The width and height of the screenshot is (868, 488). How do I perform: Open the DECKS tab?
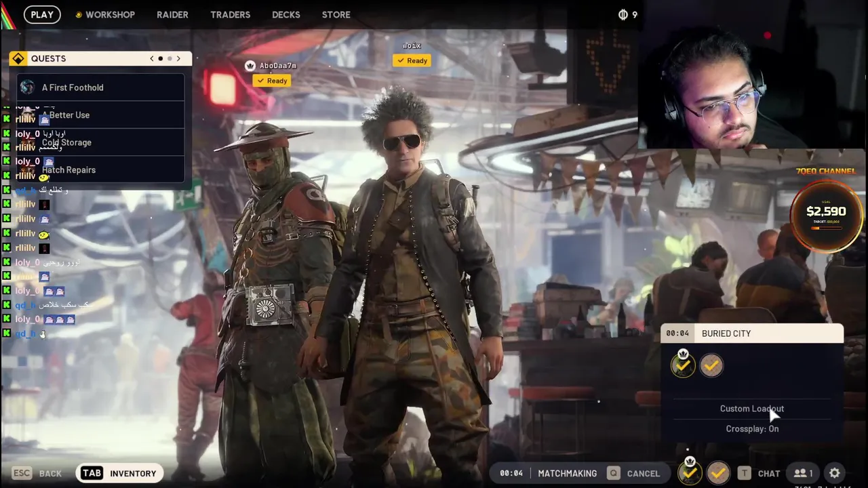(x=285, y=14)
